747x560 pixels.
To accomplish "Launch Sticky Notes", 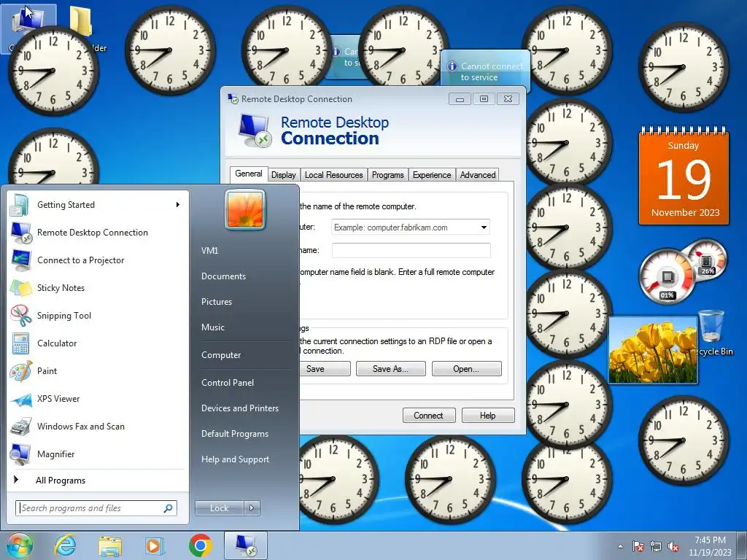I will point(96,287).
